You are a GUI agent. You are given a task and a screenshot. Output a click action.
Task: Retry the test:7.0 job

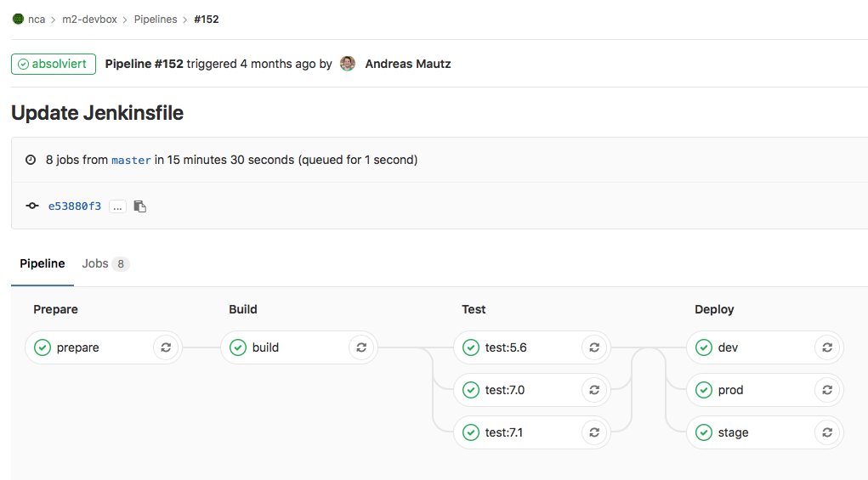pos(594,390)
